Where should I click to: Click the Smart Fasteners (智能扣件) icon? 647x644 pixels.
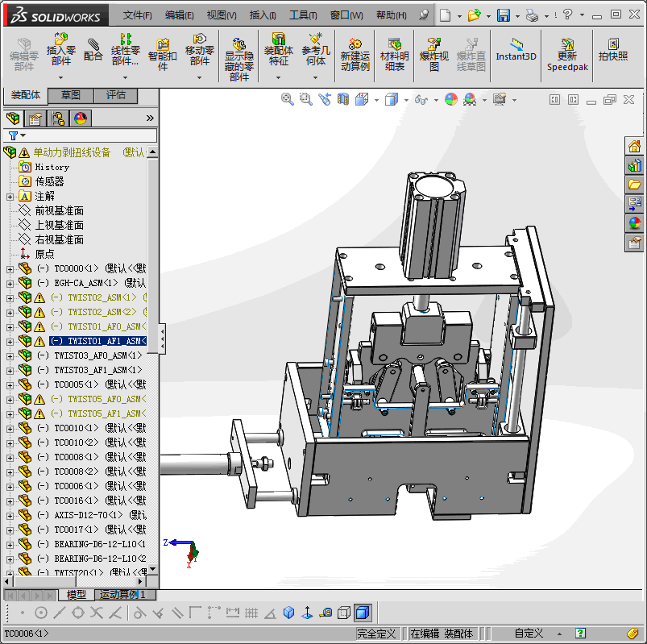coord(163,55)
